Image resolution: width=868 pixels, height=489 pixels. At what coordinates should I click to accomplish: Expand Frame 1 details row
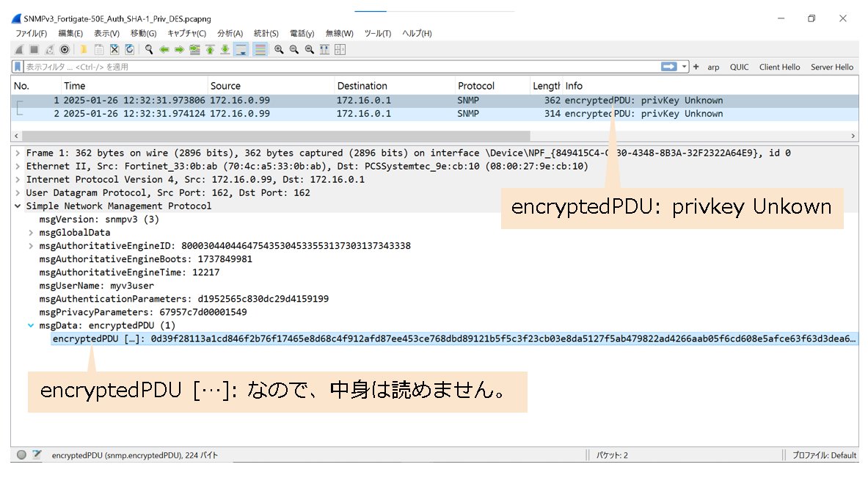tap(18, 153)
